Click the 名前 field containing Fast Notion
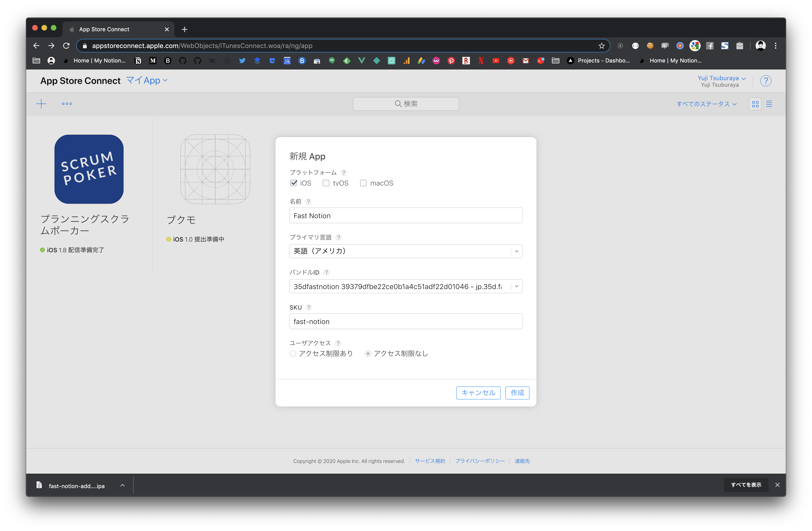 [x=406, y=215]
